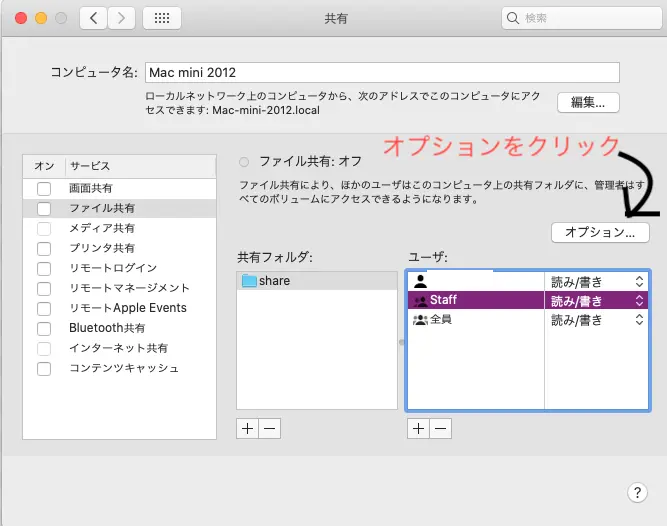Click the オプション... button

[x=600, y=232]
